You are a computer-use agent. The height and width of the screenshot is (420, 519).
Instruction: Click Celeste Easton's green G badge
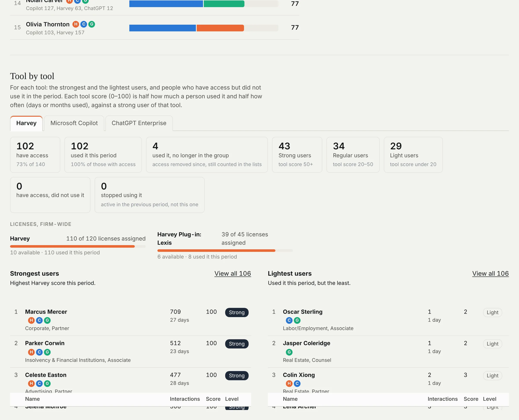47,383
